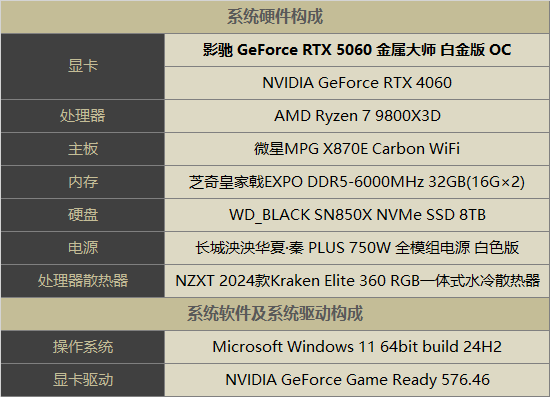
Task: Select the 长城 PLUS 750W power supply cell
Action: [x=357, y=248]
